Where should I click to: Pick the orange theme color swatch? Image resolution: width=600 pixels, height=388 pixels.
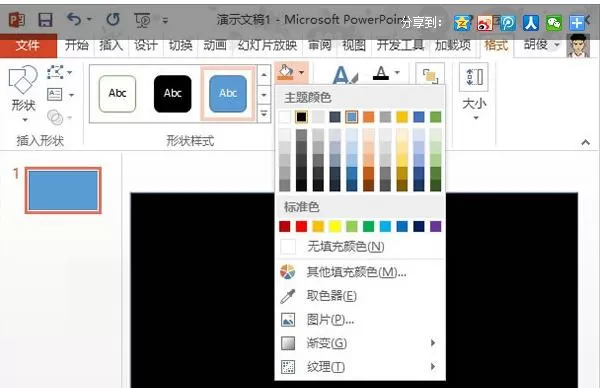(x=368, y=117)
